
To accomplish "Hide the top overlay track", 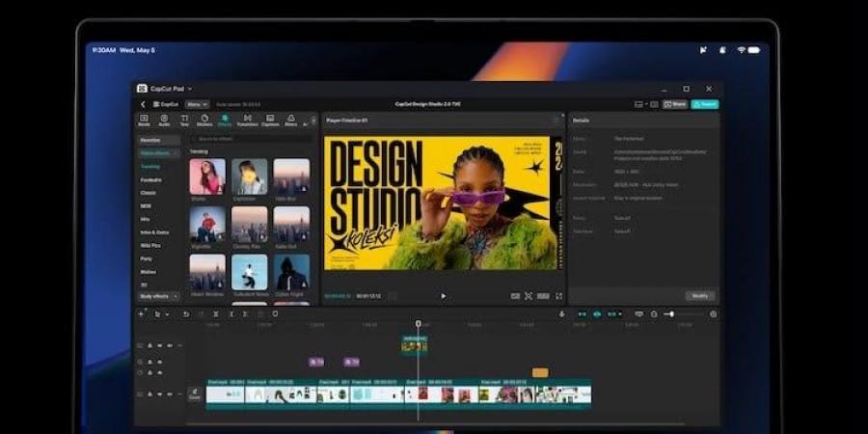I will [x=159, y=345].
